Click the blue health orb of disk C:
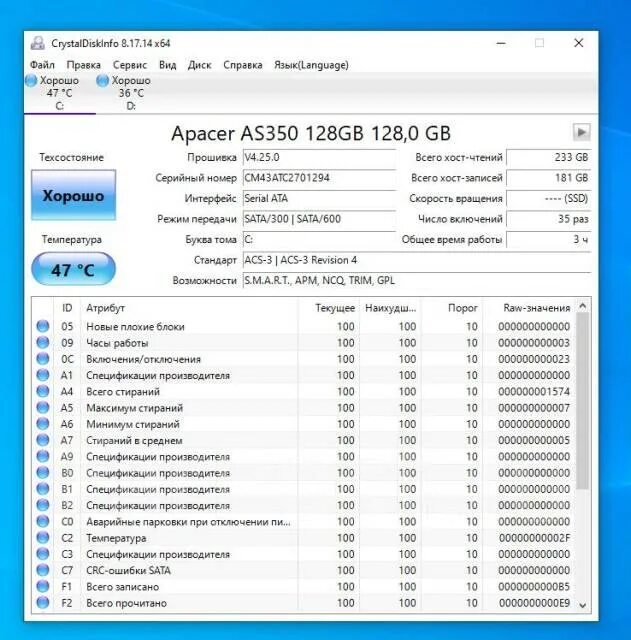Screen dimensions: 631x640 click(x=31, y=80)
